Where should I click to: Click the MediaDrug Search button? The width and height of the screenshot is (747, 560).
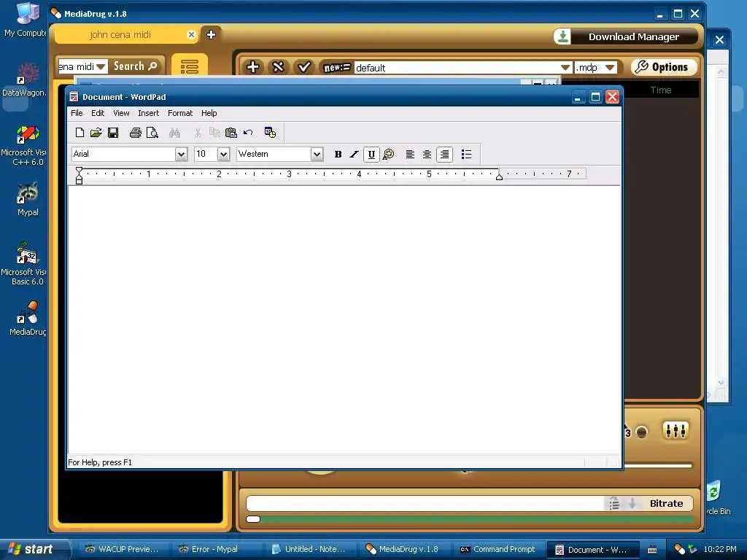click(x=135, y=66)
